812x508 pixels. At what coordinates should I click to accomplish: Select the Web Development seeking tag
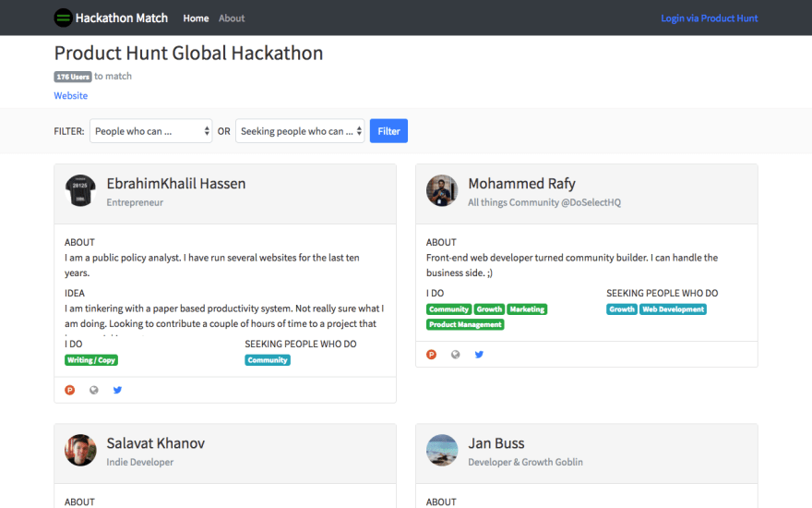pyautogui.click(x=674, y=309)
